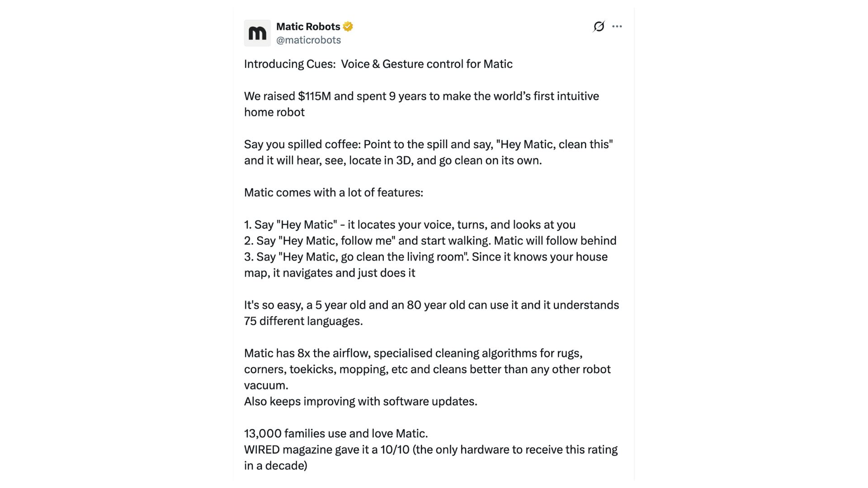Click the "Introducing Cues" headline text
This screenshot has height=488, width=868.
(378, 64)
